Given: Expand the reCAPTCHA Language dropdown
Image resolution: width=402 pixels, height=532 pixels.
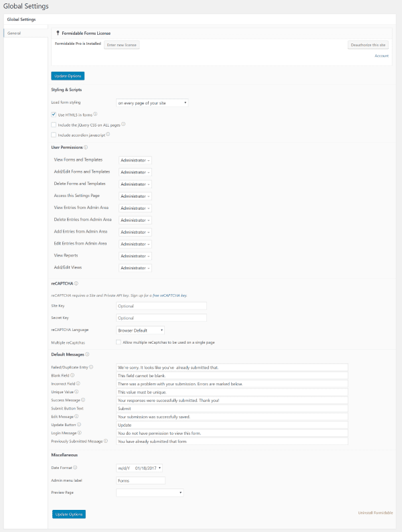Looking at the screenshot, I should pyautogui.click(x=140, y=330).
